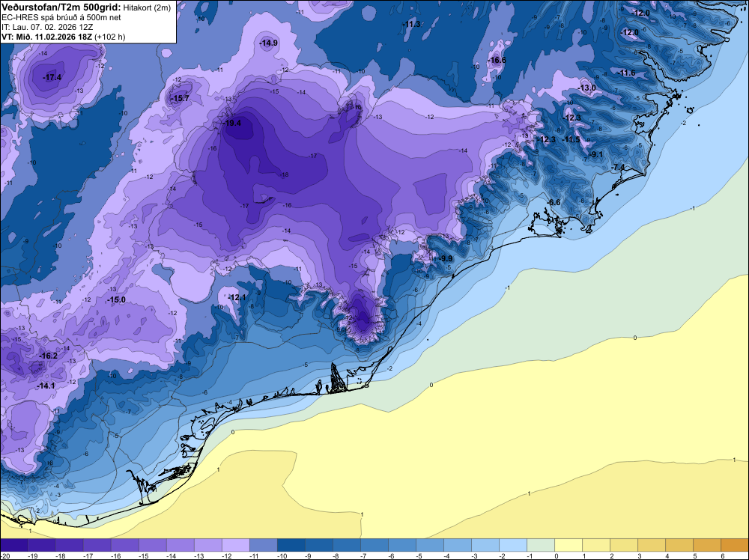Pick legend swatch between 3 and 4

point(652,545)
